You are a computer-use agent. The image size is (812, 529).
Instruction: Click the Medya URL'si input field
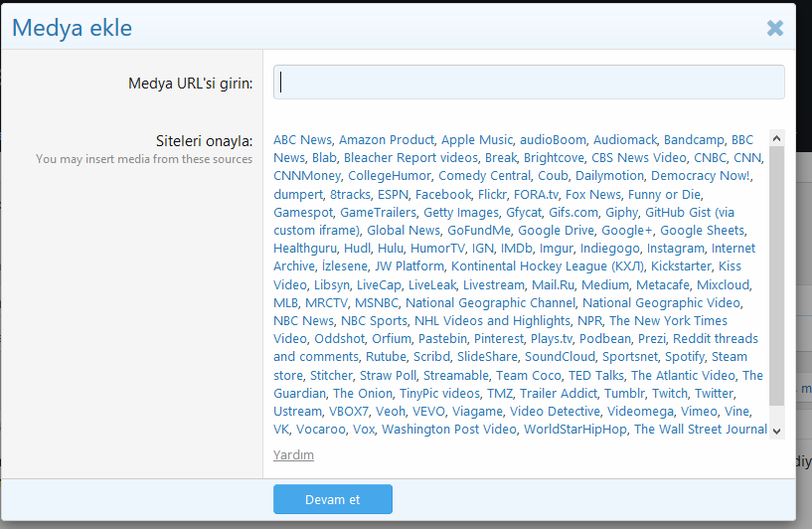pos(529,82)
